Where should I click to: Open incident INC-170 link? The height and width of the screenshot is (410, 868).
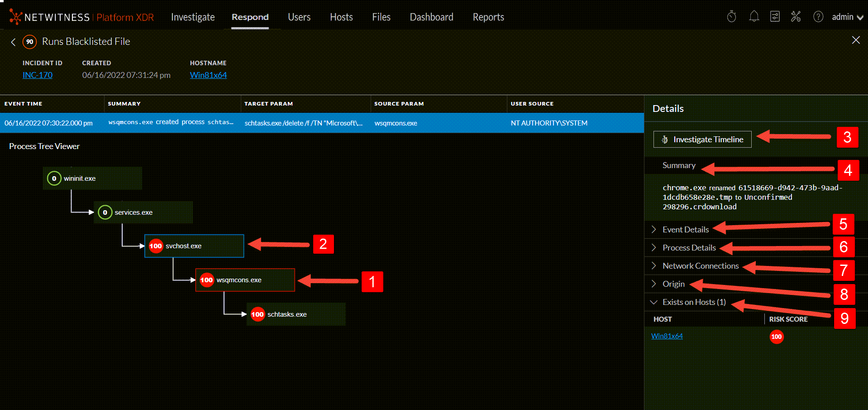pyautogui.click(x=38, y=75)
